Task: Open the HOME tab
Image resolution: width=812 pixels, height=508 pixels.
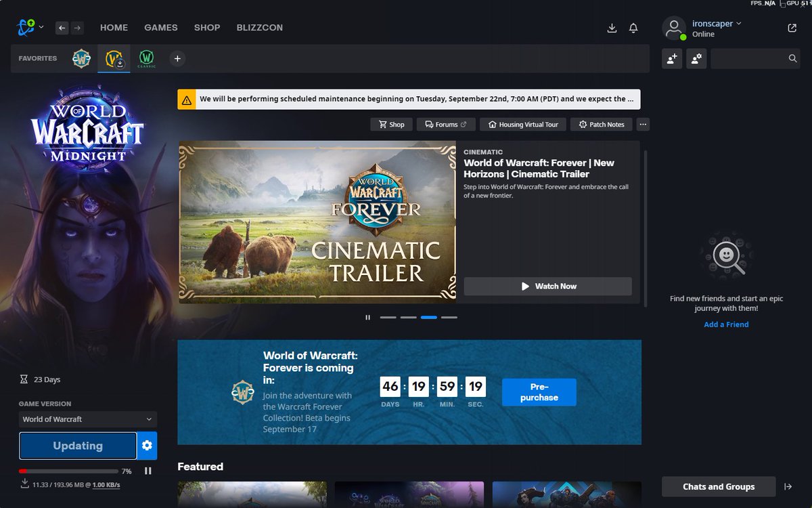Action: coord(114,28)
